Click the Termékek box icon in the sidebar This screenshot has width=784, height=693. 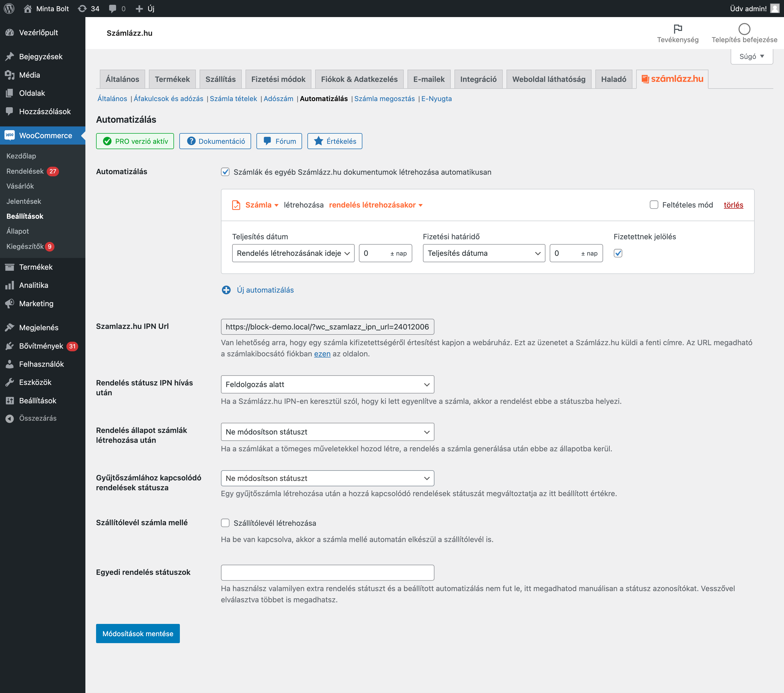[x=10, y=267]
